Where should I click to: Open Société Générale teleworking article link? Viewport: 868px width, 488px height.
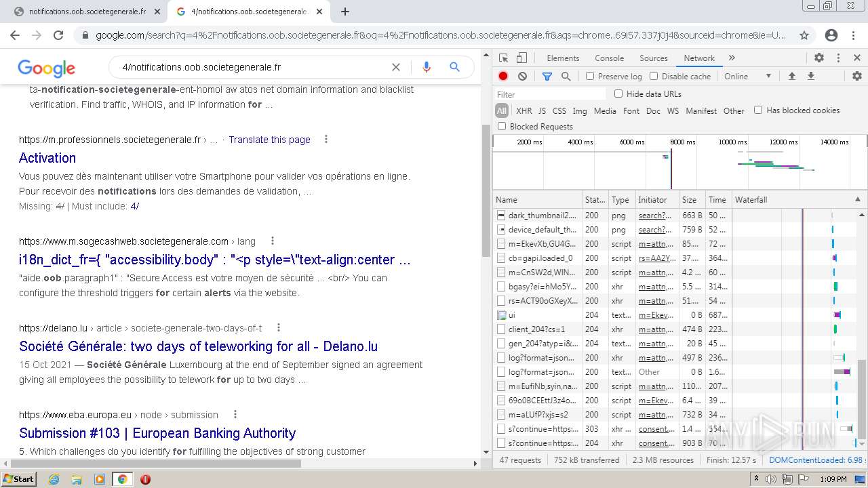point(198,346)
